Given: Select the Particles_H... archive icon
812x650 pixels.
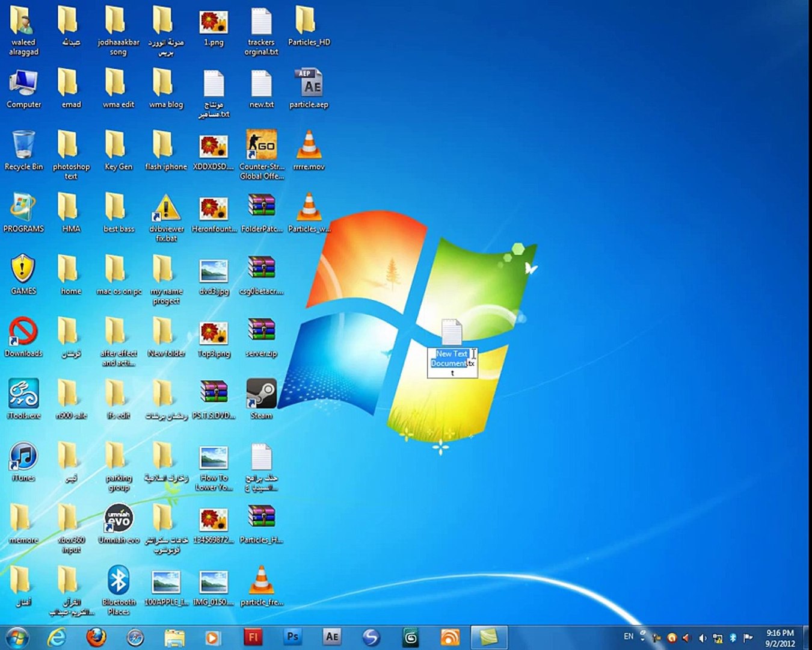Looking at the screenshot, I should coord(261,524).
